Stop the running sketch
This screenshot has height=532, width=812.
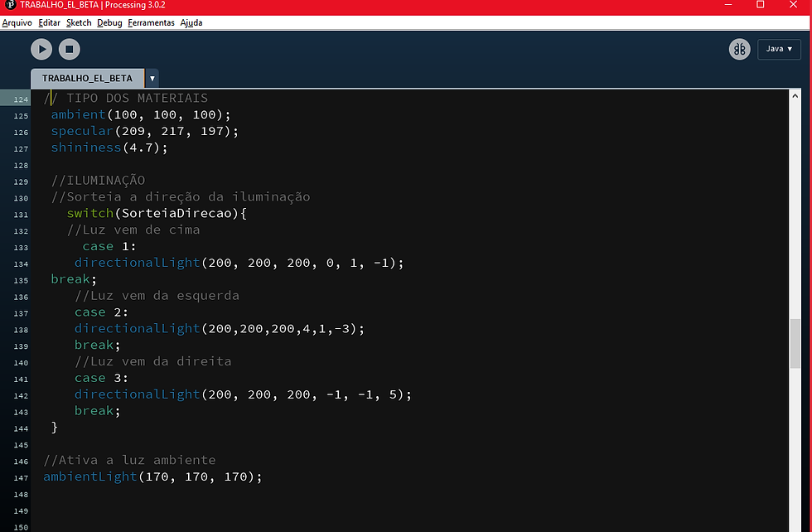point(69,49)
